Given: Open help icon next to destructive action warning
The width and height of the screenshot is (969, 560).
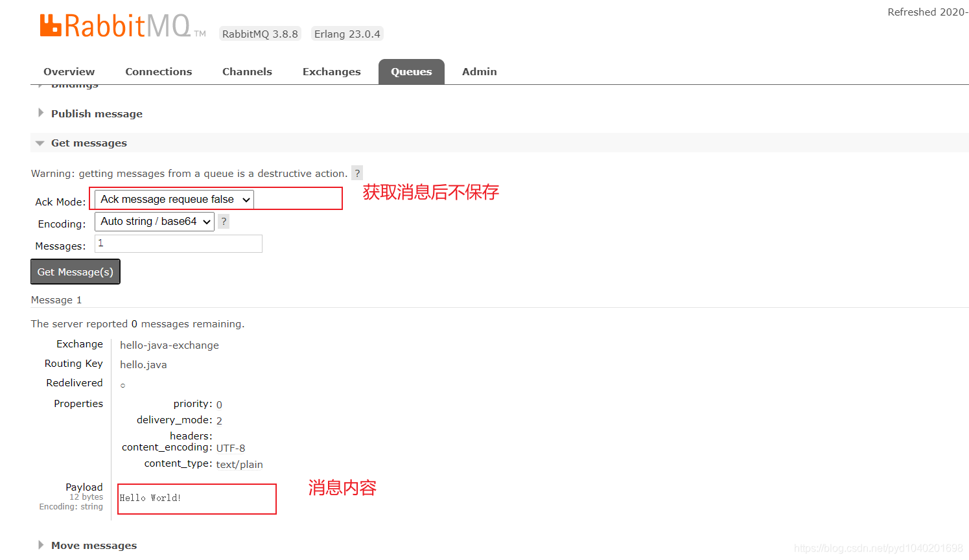Looking at the screenshot, I should coord(357,173).
